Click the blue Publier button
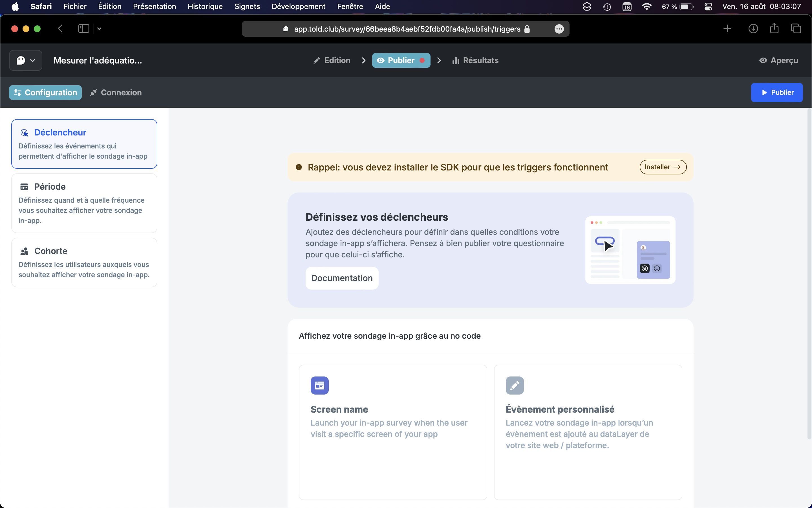The width and height of the screenshot is (812, 508). [x=777, y=92]
